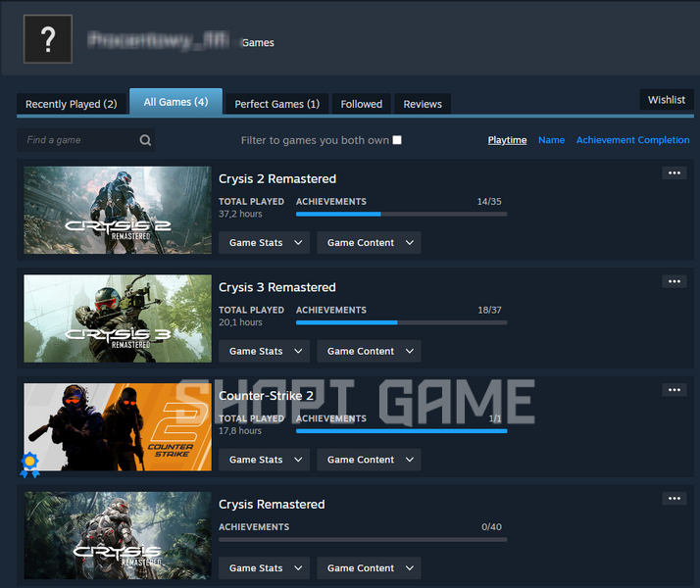The image size is (700, 588).
Task: Click the Counter-Strike 2 cover image
Action: [x=118, y=427]
